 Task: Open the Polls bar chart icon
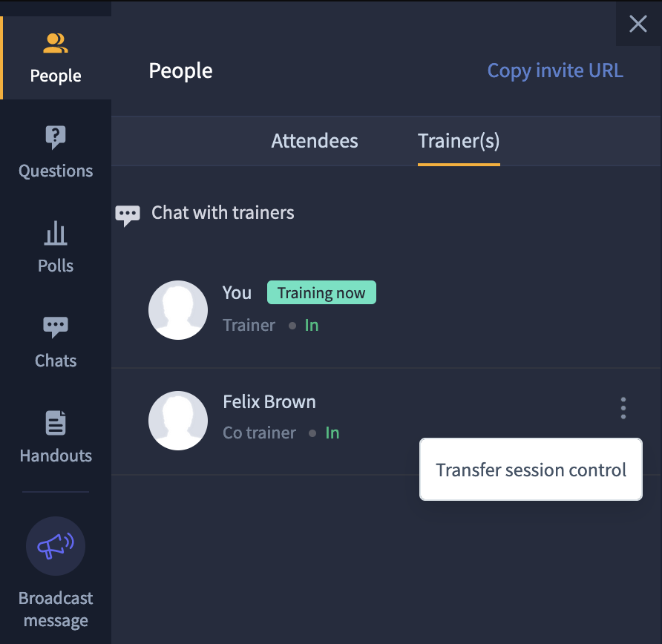click(x=56, y=233)
